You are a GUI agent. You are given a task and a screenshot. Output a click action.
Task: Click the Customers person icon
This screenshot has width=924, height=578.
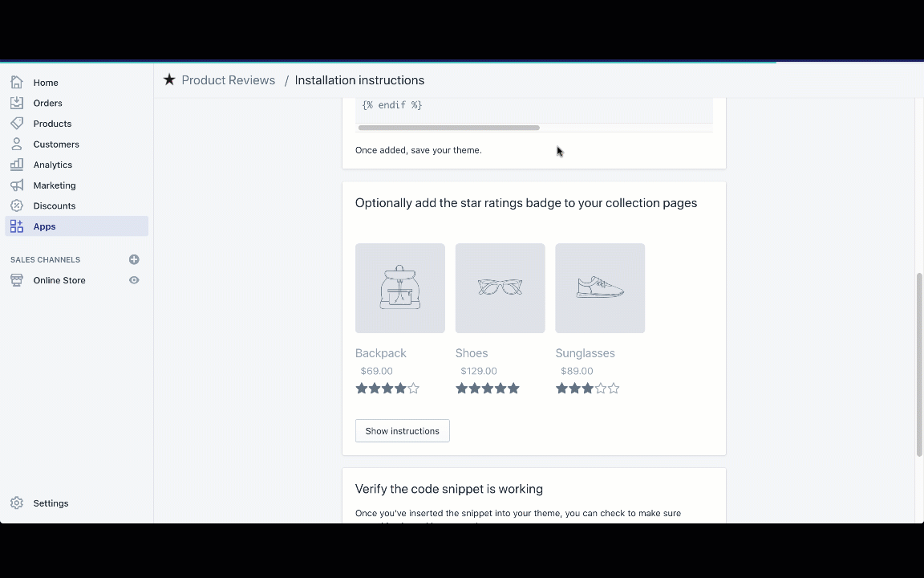coord(17,144)
